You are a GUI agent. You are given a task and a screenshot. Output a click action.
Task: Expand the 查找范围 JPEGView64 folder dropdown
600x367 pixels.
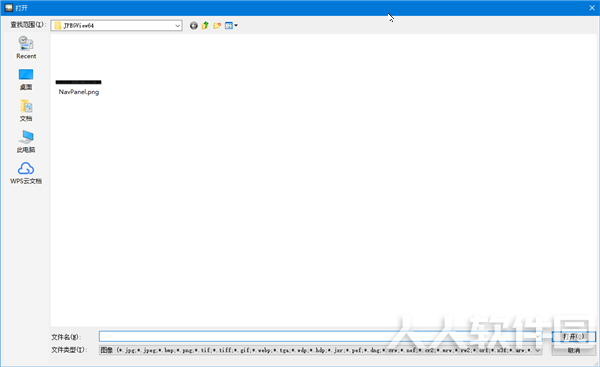click(178, 26)
